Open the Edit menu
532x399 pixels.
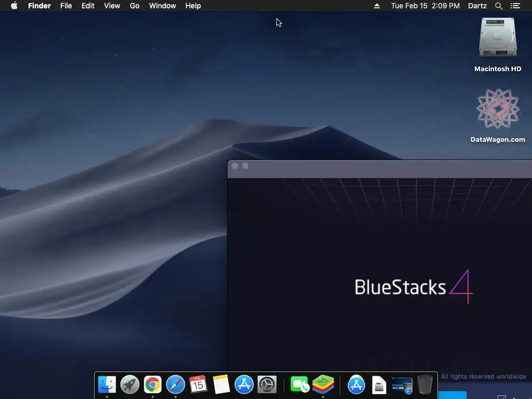(88, 6)
